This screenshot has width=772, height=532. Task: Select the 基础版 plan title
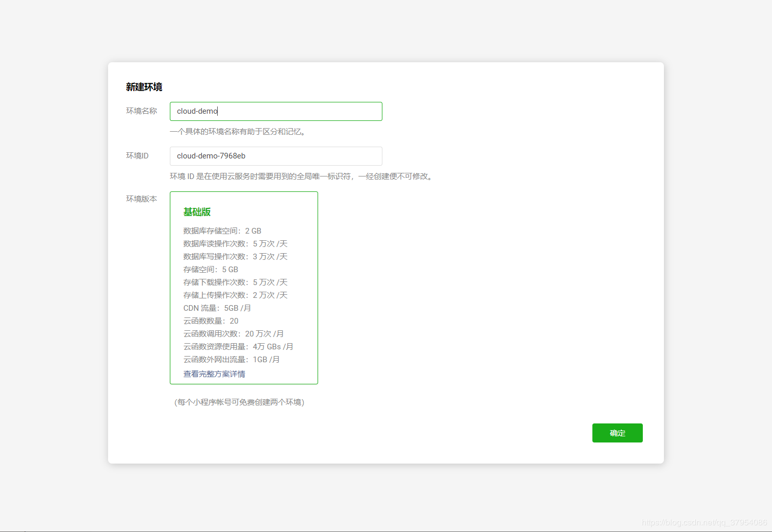[197, 212]
